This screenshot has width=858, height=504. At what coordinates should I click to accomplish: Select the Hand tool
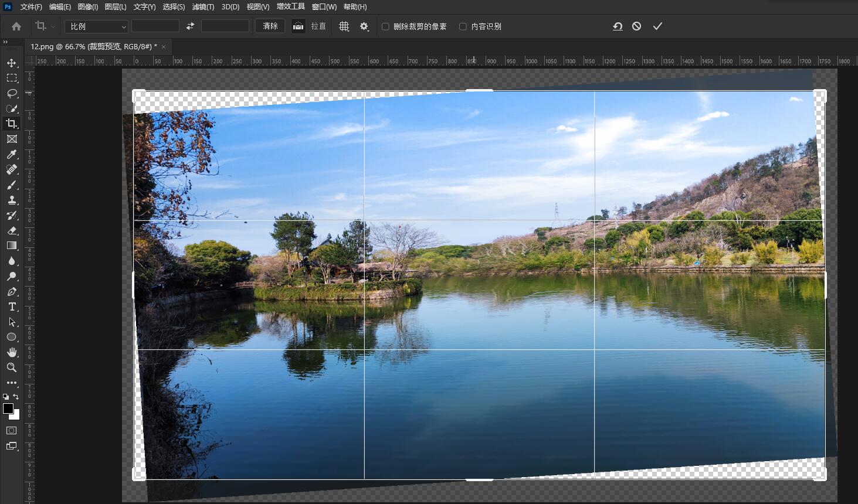pos(12,352)
